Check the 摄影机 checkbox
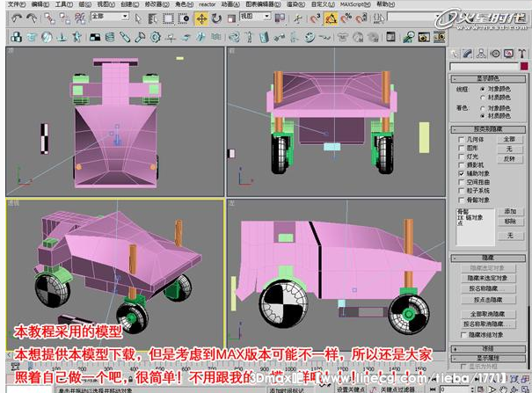This screenshot has width=532, height=393. click(x=461, y=165)
